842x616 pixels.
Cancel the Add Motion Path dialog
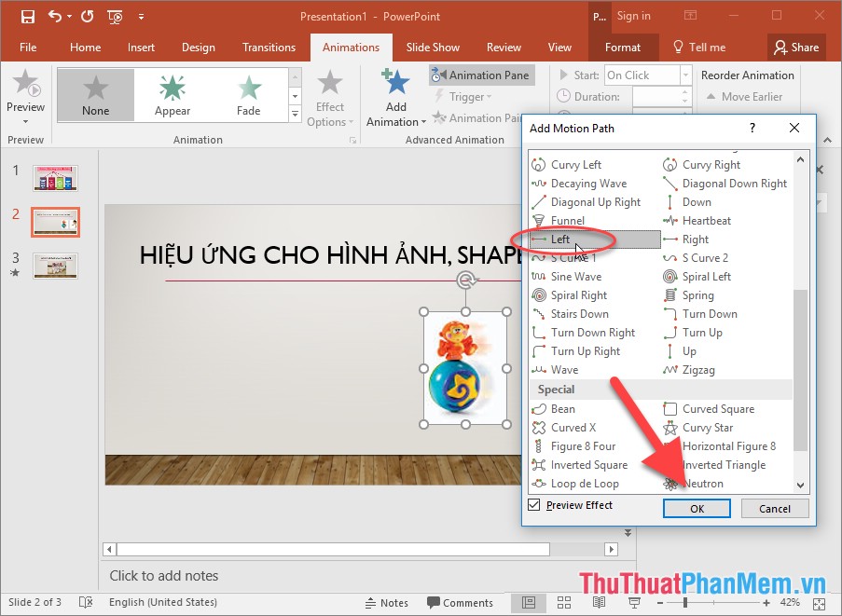pos(775,508)
